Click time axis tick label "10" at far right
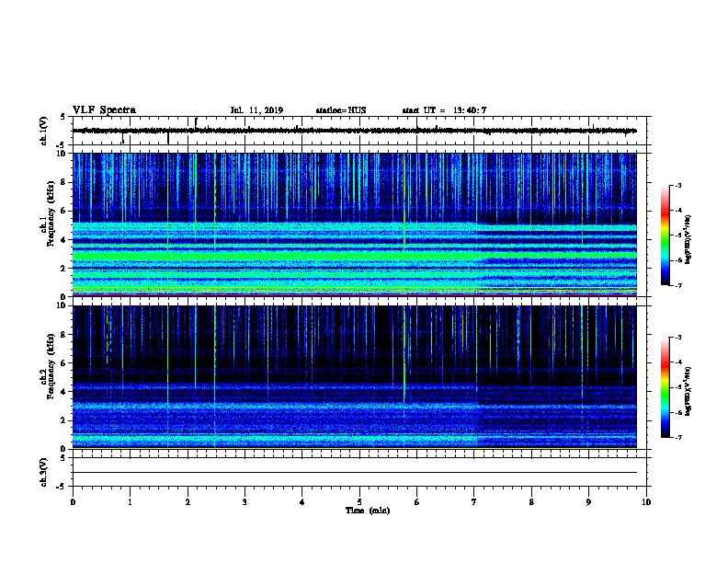 [x=646, y=502]
